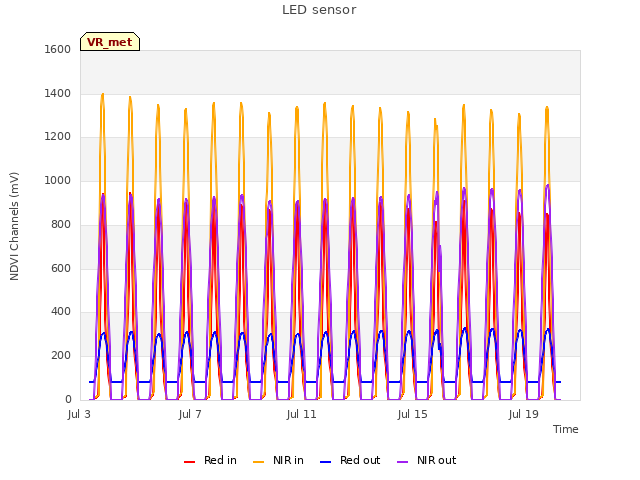Toggle the NIR out legend entry
This screenshot has height=480, width=640.
coord(427,460)
